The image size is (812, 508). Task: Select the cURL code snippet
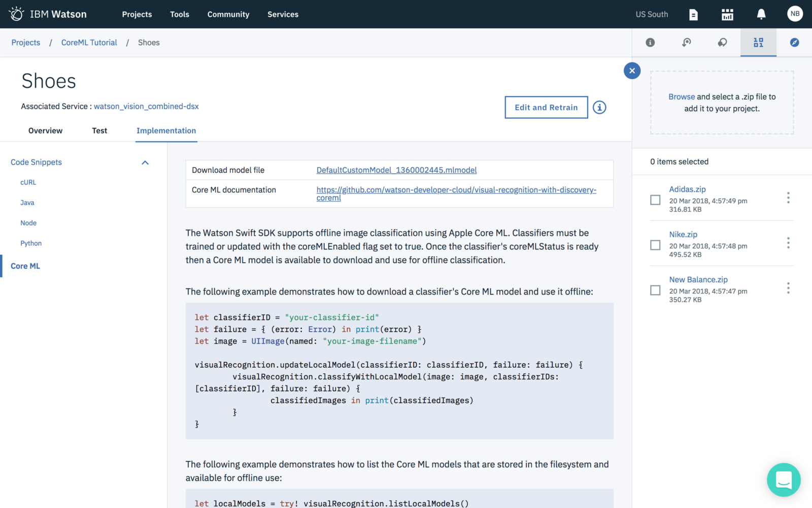point(28,182)
